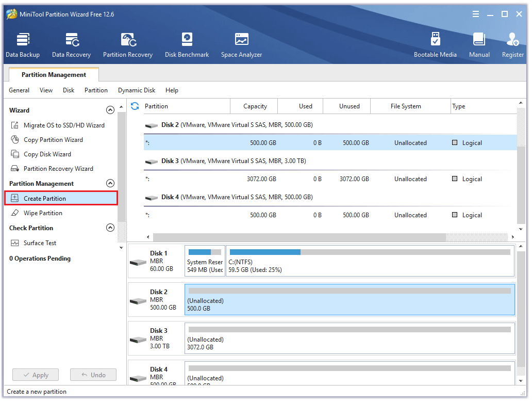Collapse the Partition Management section
The height and width of the screenshot is (402, 532).
point(110,183)
